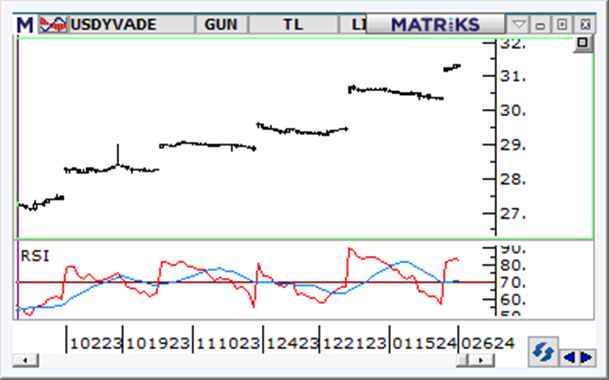Select the RSI indicator label
The height and width of the screenshot is (380, 609).
(x=35, y=256)
